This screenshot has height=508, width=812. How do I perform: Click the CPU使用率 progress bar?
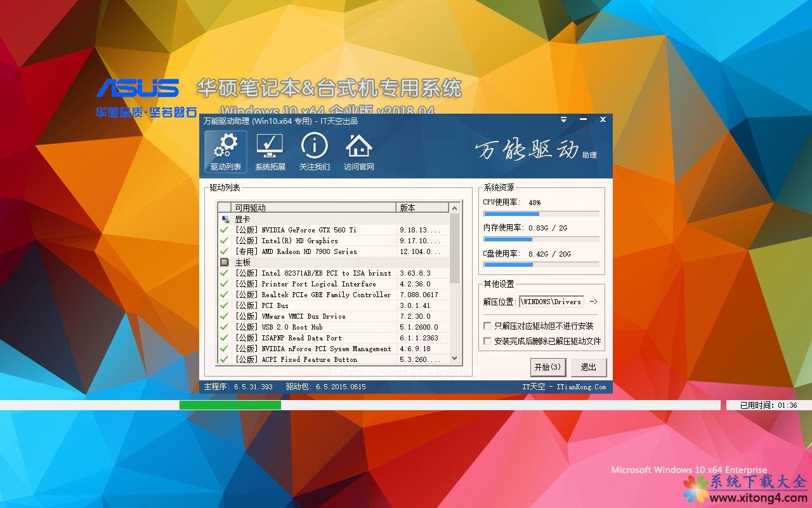click(x=541, y=214)
